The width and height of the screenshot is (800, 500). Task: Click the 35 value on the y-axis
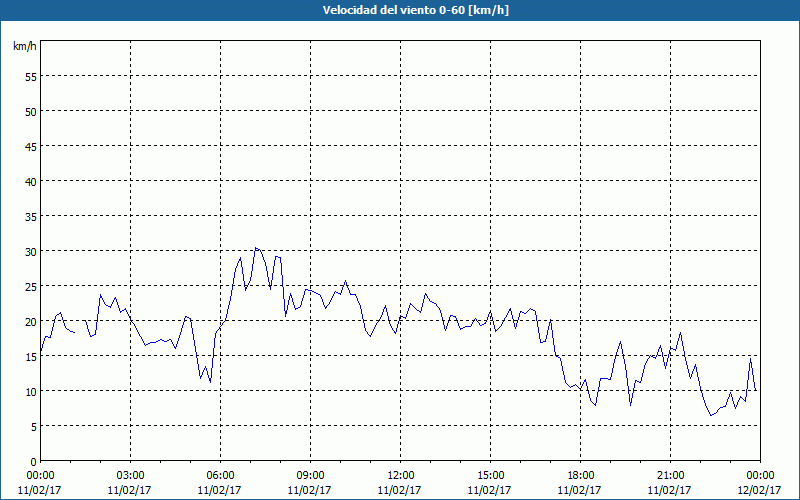click(31, 217)
